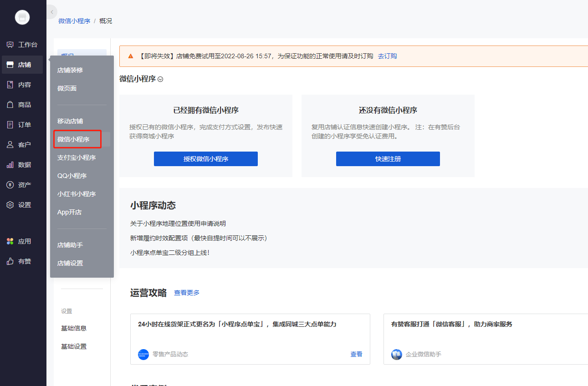Click the 授权微信小程序 button
The height and width of the screenshot is (386, 588).
point(206,159)
